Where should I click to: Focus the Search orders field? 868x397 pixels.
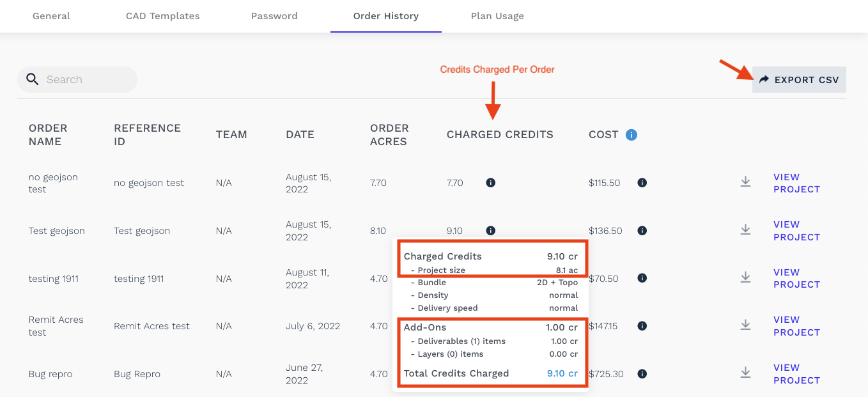click(77, 80)
